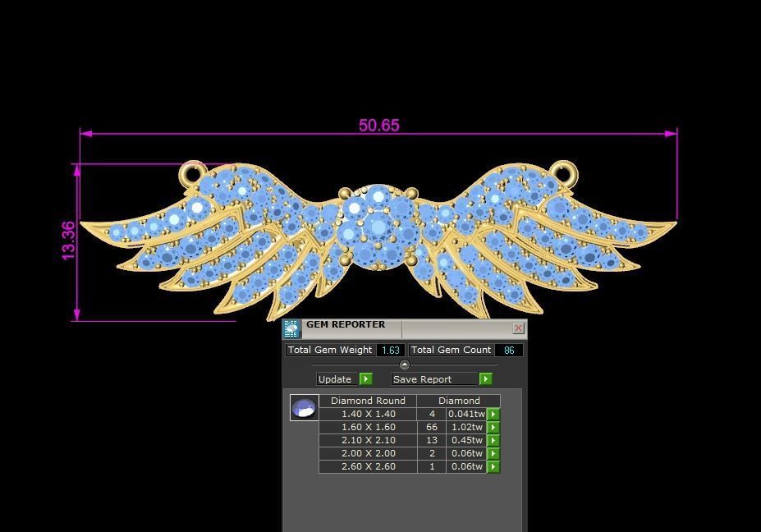This screenshot has width=761, height=532.
Task: Click the Diamond material header cell
Action: [459, 401]
